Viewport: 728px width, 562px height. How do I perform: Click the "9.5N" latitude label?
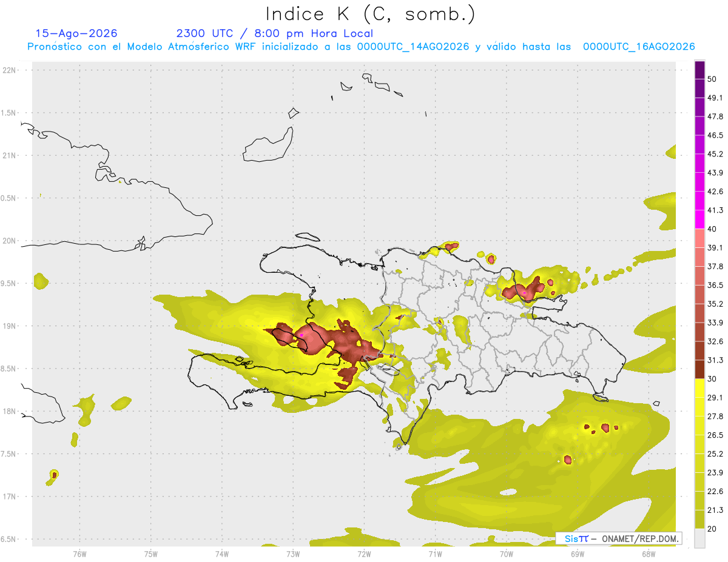pyautogui.click(x=8, y=284)
